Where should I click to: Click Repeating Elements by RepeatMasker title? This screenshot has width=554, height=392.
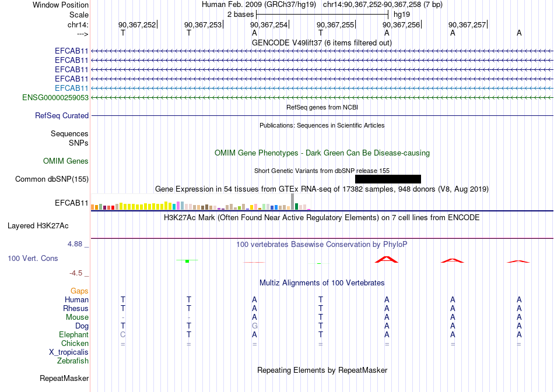(x=322, y=370)
